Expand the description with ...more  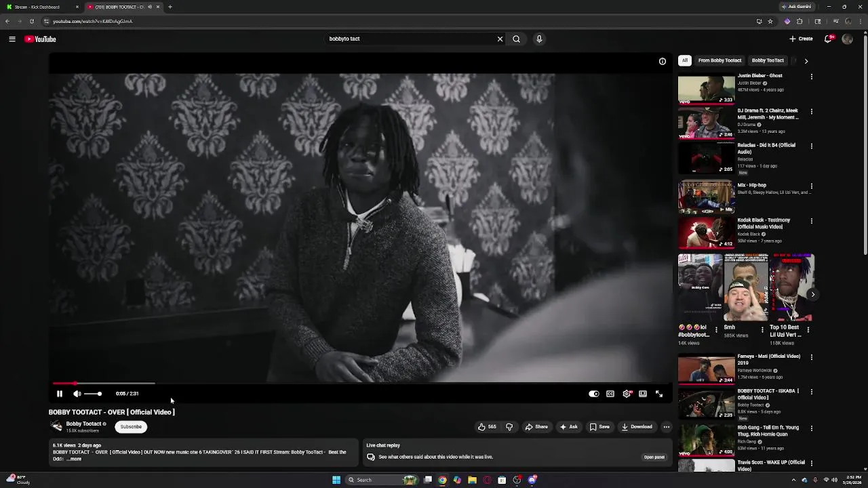(x=74, y=459)
